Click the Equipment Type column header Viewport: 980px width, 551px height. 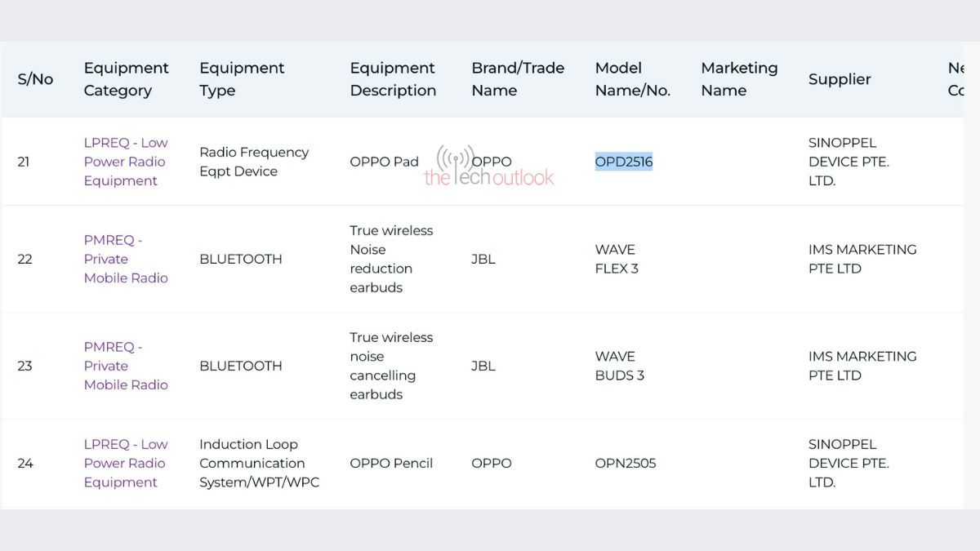[x=242, y=79]
